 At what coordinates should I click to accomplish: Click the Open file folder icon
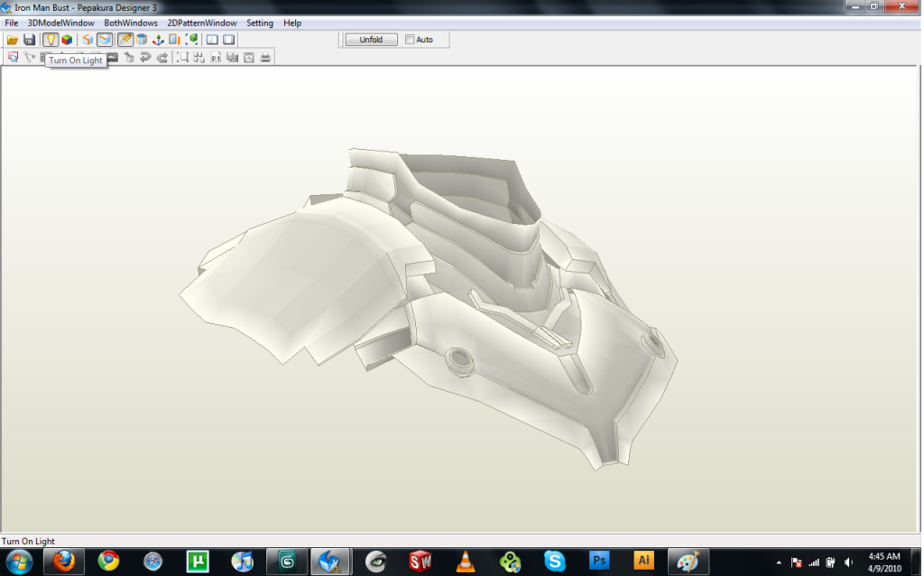point(13,40)
